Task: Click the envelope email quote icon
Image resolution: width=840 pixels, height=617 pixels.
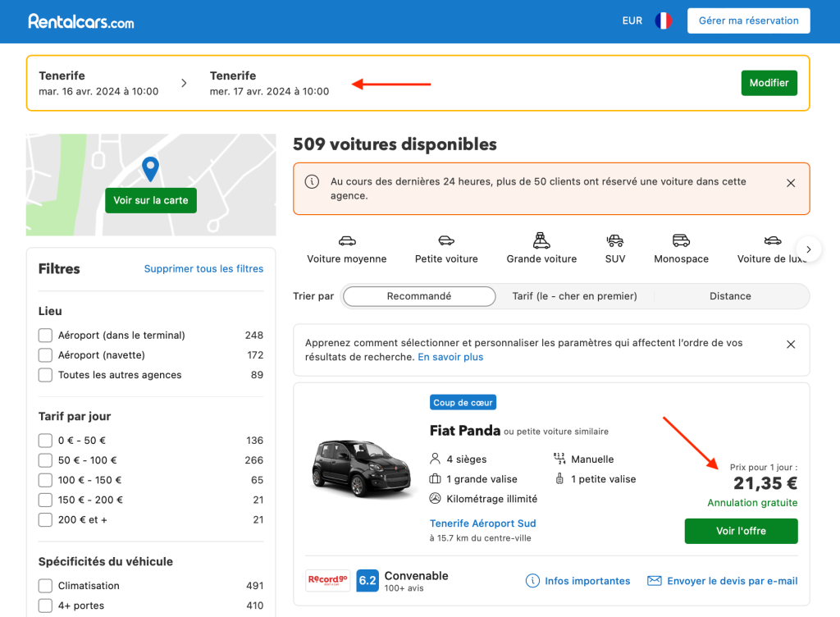Action: click(654, 581)
